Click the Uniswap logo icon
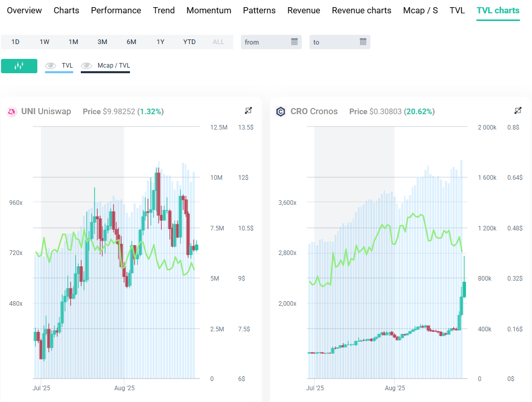532x402 pixels. pyautogui.click(x=12, y=112)
